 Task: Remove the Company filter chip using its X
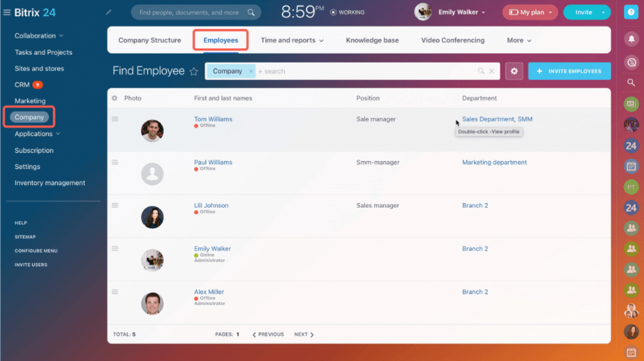click(x=250, y=70)
